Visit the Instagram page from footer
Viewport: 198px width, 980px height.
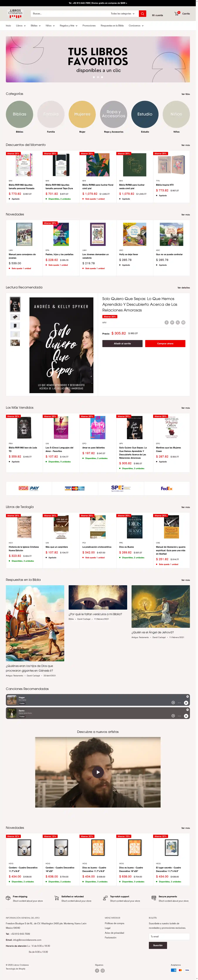coord(102,970)
